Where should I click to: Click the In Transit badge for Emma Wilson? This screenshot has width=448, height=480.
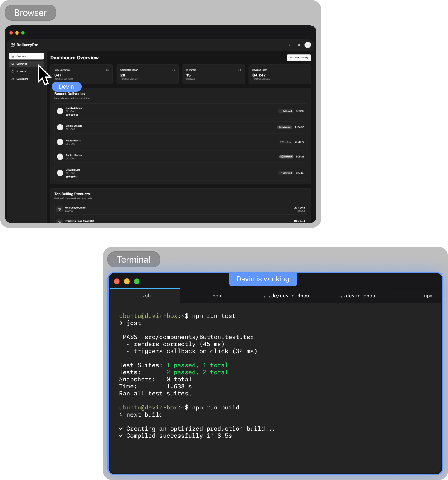(285, 127)
